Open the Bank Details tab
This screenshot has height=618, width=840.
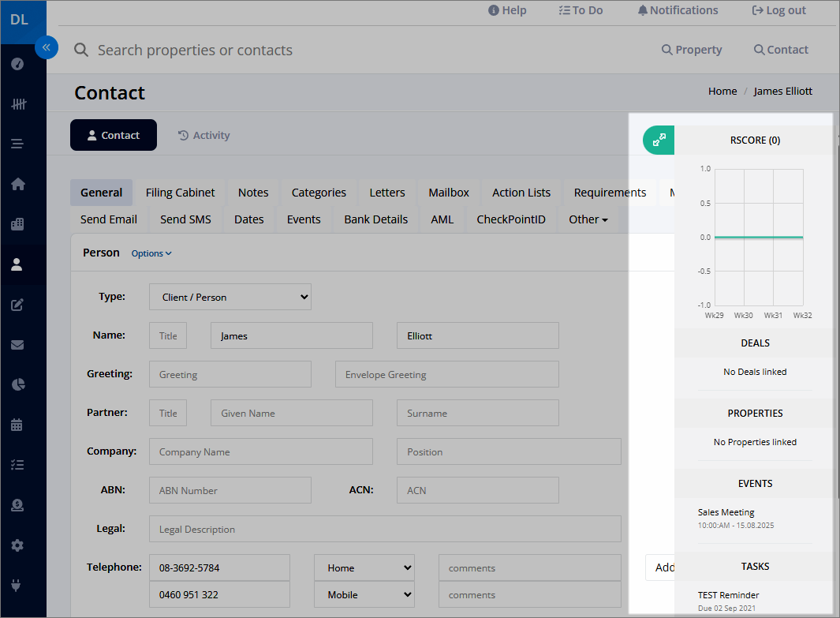(376, 219)
